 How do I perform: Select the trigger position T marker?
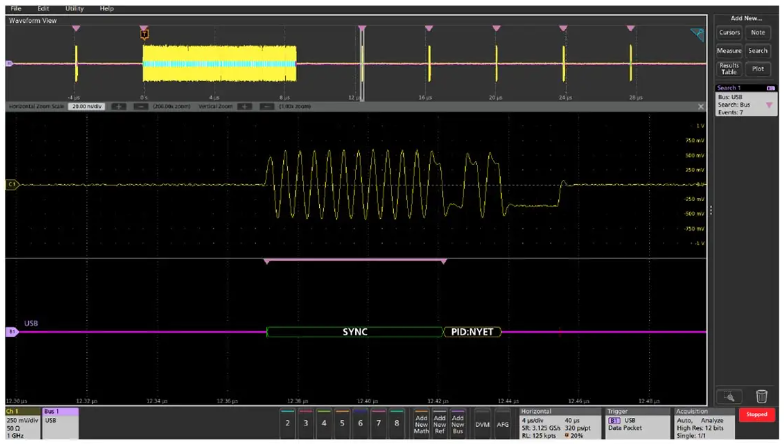pos(144,34)
